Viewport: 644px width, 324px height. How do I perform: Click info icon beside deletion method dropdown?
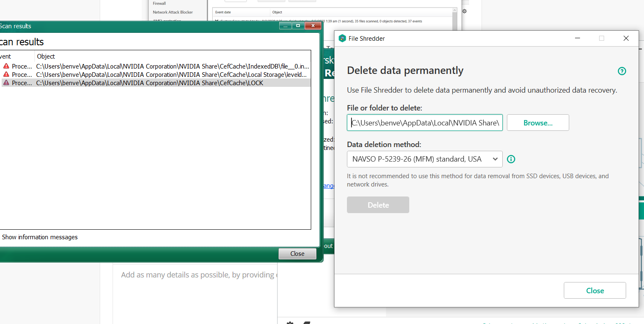pyautogui.click(x=511, y=159)
